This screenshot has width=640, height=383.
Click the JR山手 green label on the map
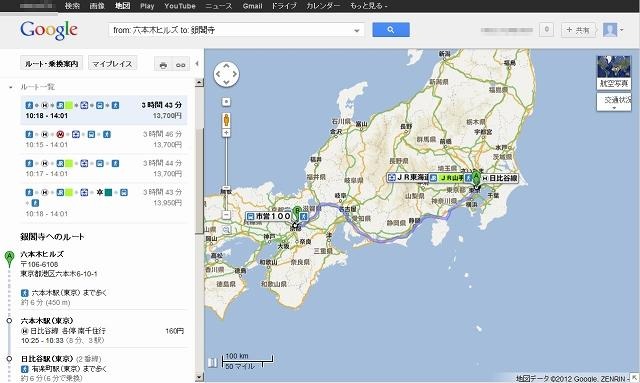[x=448, y=178]
